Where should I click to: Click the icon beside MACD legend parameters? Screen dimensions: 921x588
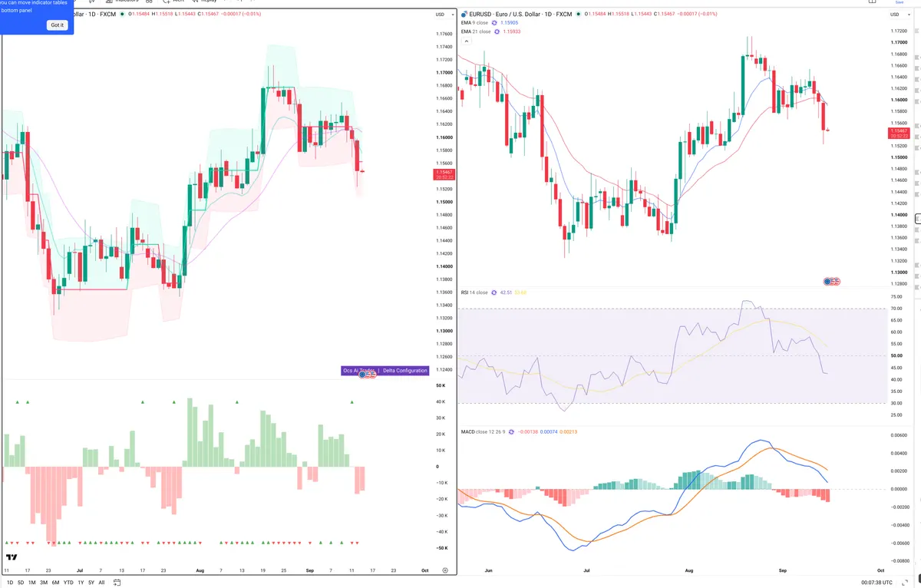point(513,432)
